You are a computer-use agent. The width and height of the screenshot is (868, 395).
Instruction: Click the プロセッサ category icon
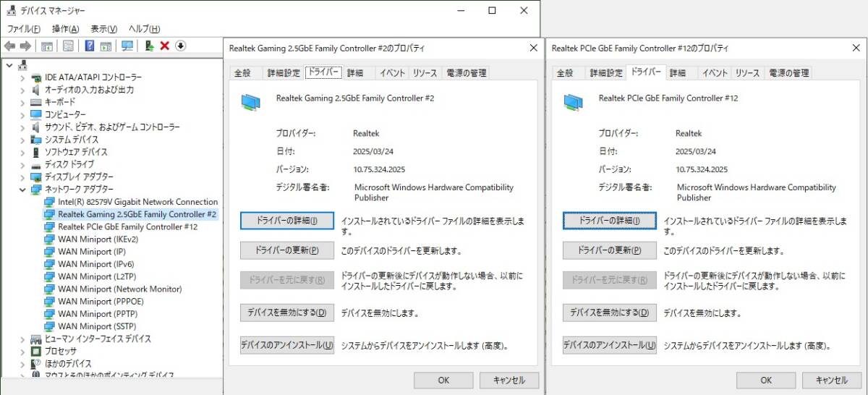(x=36, y=351)
